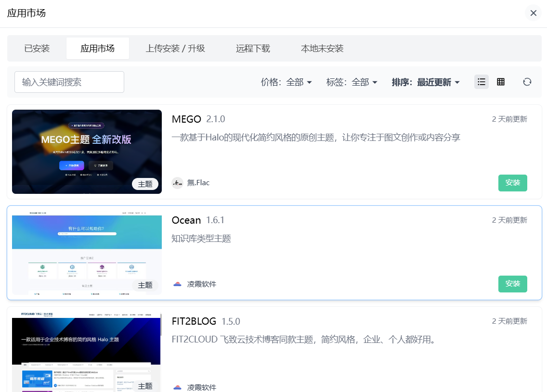547x392 pixels.
Task: Switch to grid view layout
Action: click(501, 82)
